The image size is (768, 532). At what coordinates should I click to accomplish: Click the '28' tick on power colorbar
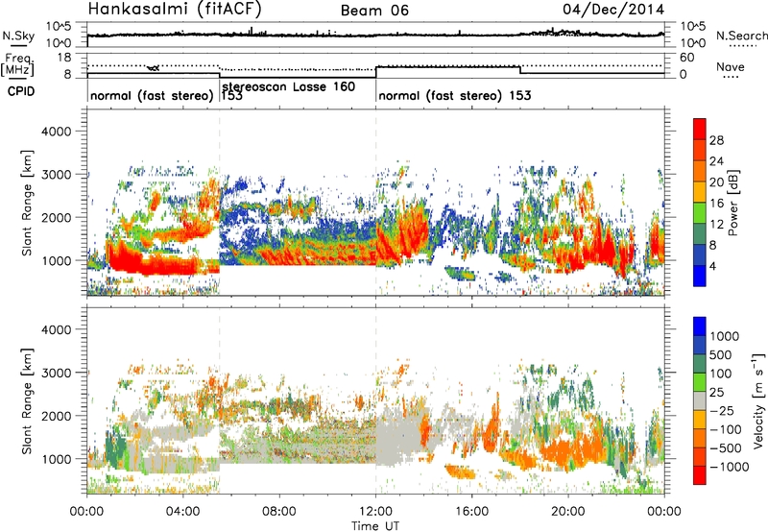click(x=716, y=140)
